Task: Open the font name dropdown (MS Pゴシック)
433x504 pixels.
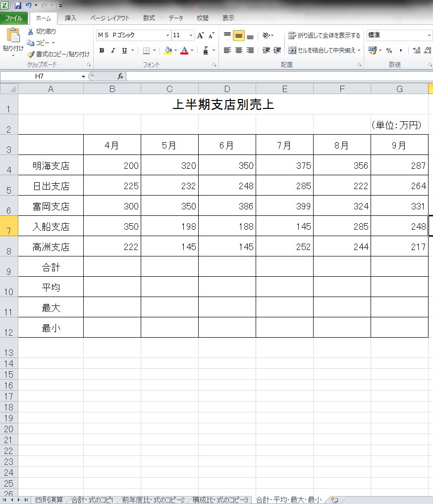Action: point(167,36)
